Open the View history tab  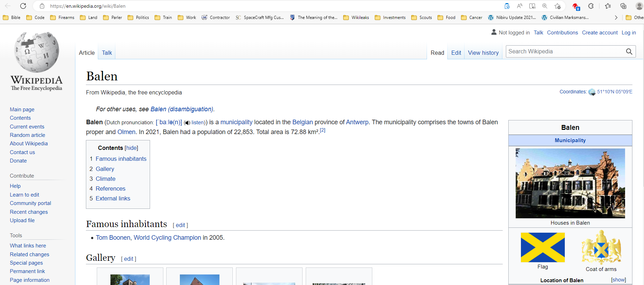click(x=483, y=53)
